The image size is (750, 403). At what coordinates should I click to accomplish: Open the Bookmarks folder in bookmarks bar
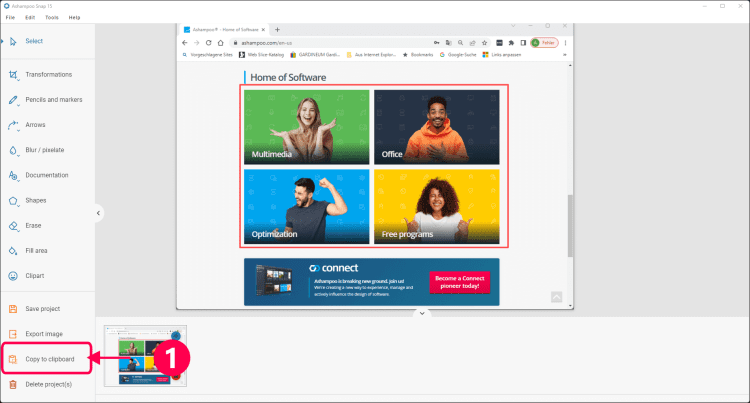pyautogui.click(x=418, y=55)
